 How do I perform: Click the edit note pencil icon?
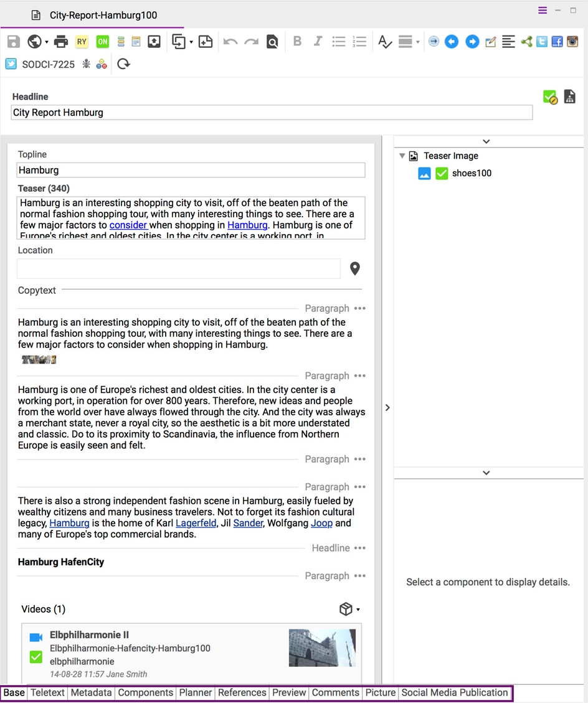(491, 42)
